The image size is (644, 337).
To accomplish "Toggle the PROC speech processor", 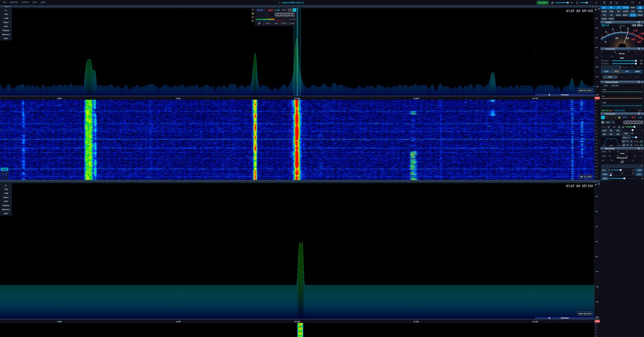I will pyautogui.click(x=605, y=174).
